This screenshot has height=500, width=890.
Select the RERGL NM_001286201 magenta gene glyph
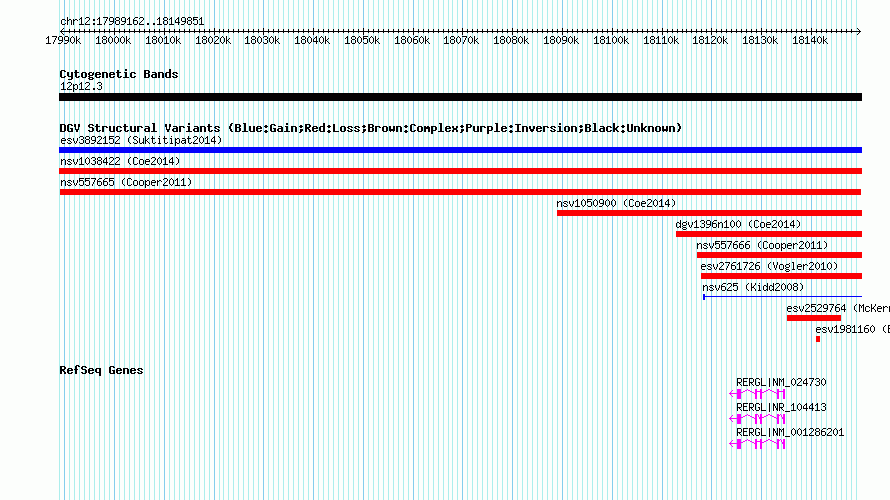click(757, 444)
